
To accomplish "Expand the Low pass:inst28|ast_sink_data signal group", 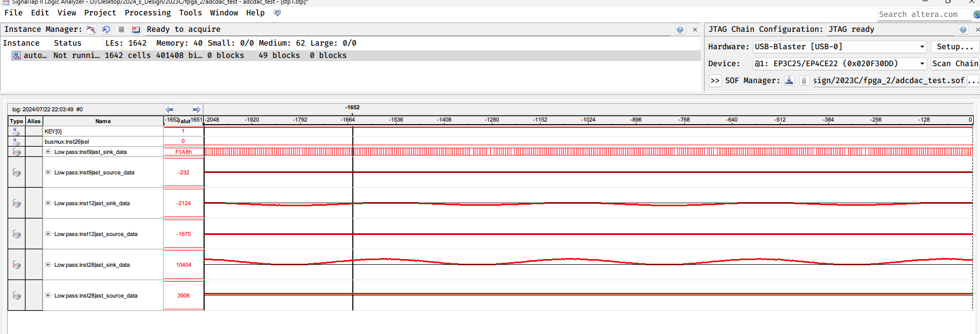I will click(x=48, y=265).
